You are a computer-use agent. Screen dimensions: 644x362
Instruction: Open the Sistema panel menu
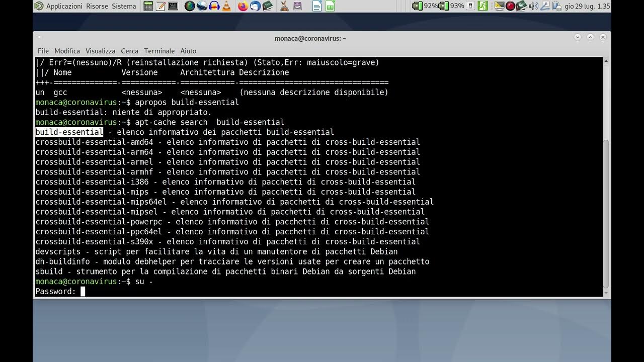pos(124,6)
